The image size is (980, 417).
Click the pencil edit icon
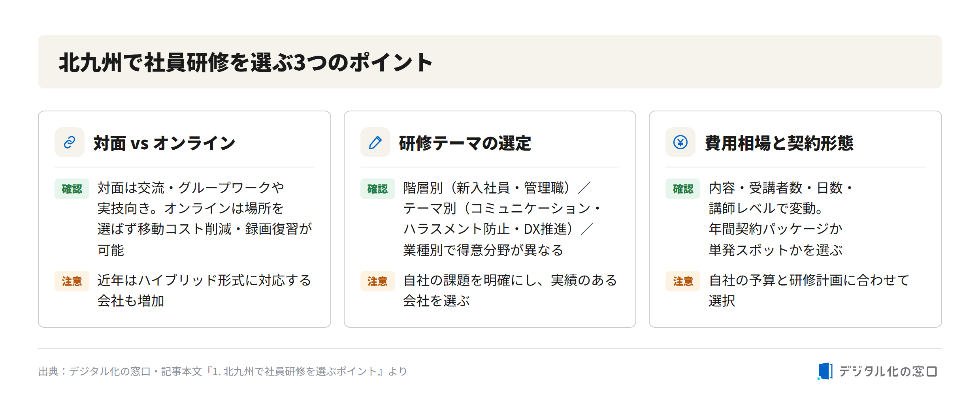pyautogui.click(x=375, y=142)
